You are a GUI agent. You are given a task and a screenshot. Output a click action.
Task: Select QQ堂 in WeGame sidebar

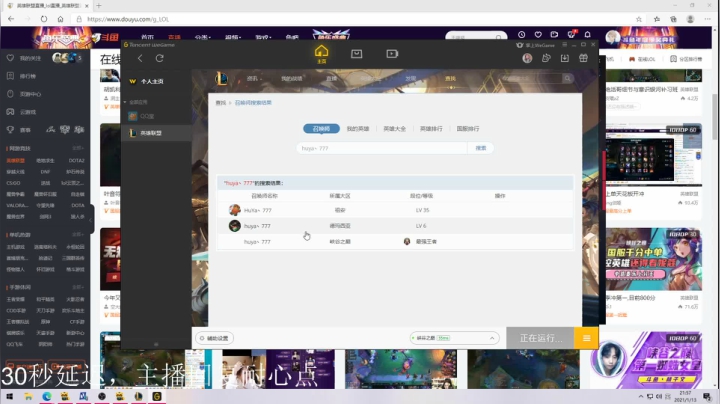point(157,116)
